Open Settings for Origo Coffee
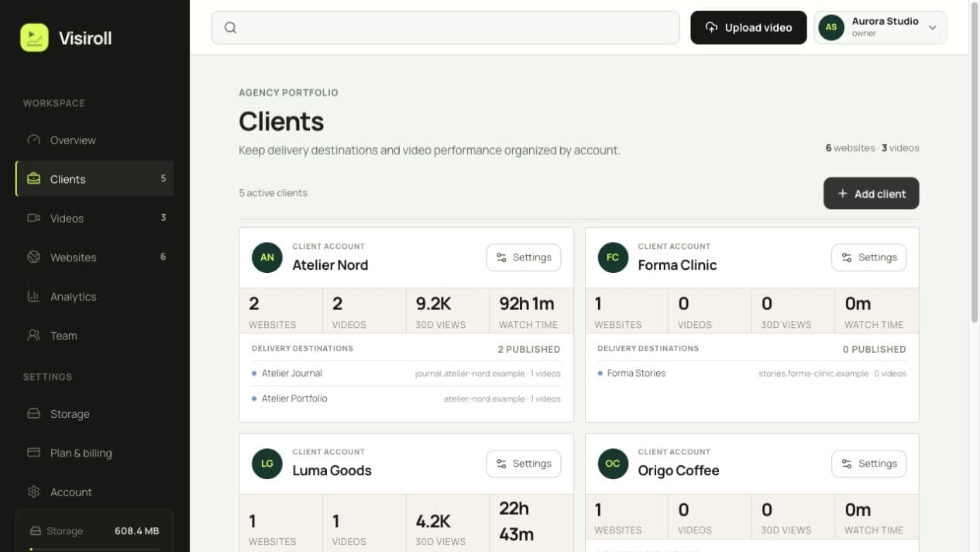The height and width of the screenshot is (552, 980). pos(869,464)
